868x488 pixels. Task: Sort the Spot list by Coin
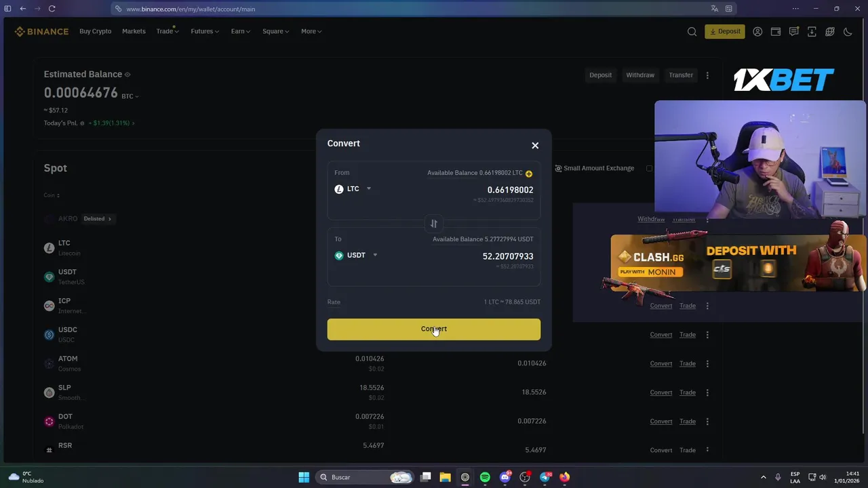(x=52, y=195)
